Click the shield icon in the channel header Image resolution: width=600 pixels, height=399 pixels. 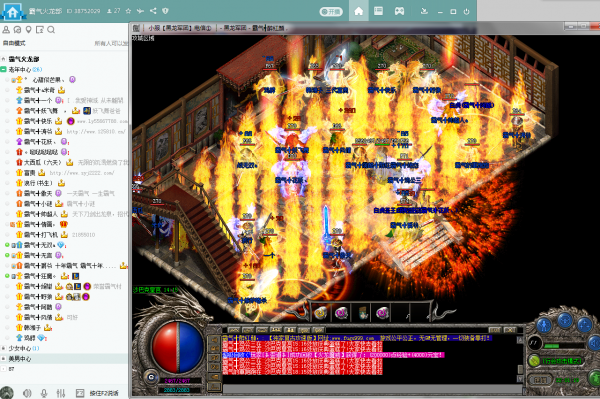coord(165,11)
